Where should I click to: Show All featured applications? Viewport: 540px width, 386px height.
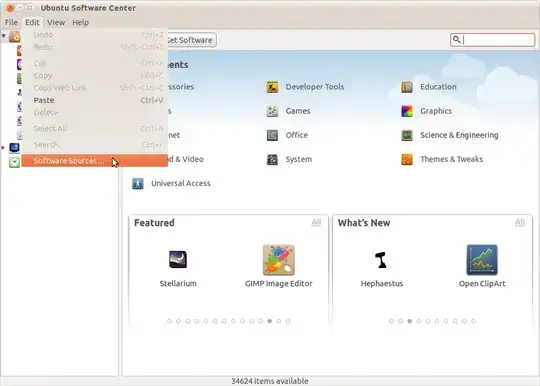(316, 222)
